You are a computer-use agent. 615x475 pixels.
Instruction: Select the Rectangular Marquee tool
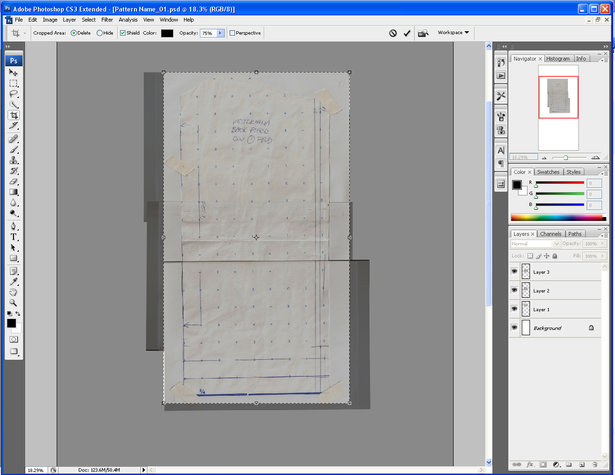coord(13,83)
